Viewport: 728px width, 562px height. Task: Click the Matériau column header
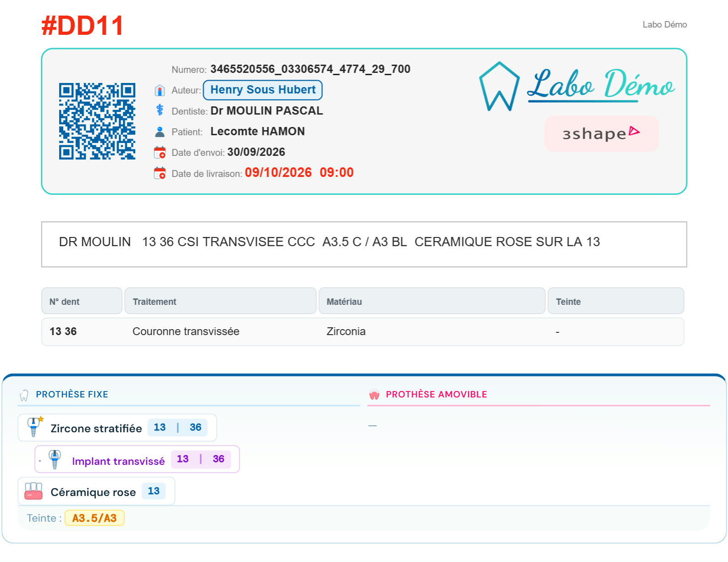(x=432, y=301)
